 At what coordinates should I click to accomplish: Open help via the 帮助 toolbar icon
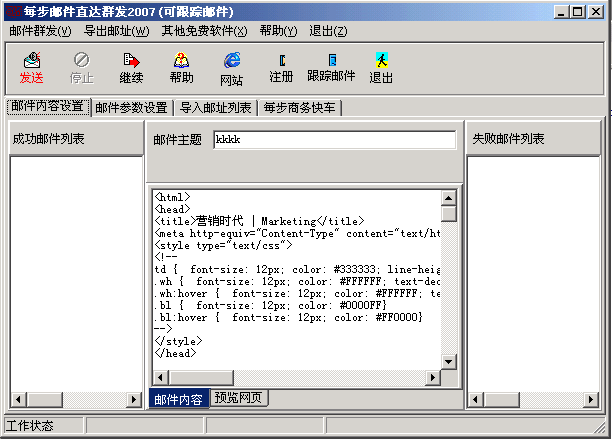point(181,68)
